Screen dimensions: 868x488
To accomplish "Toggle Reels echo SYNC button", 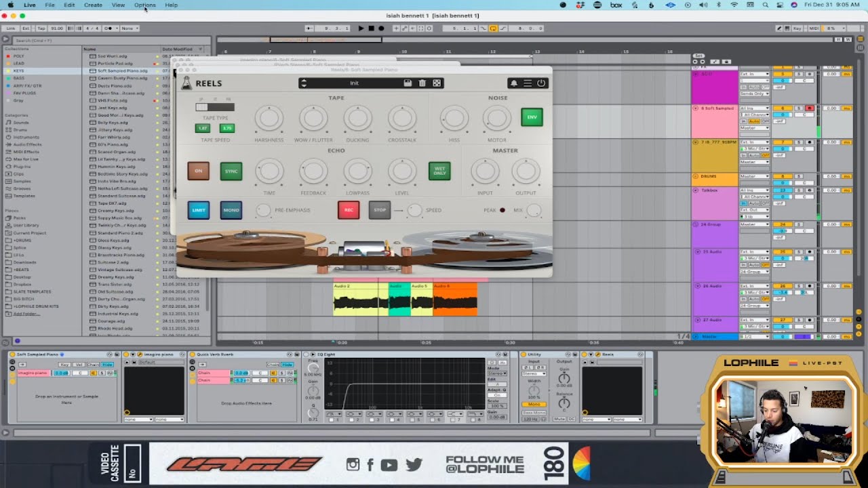I will [231, 171].
